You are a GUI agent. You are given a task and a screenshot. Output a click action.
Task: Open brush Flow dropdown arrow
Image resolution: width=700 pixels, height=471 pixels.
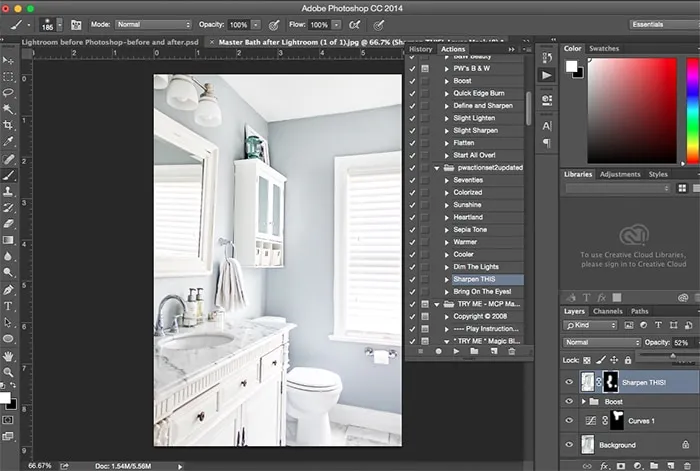pos(337,25)
